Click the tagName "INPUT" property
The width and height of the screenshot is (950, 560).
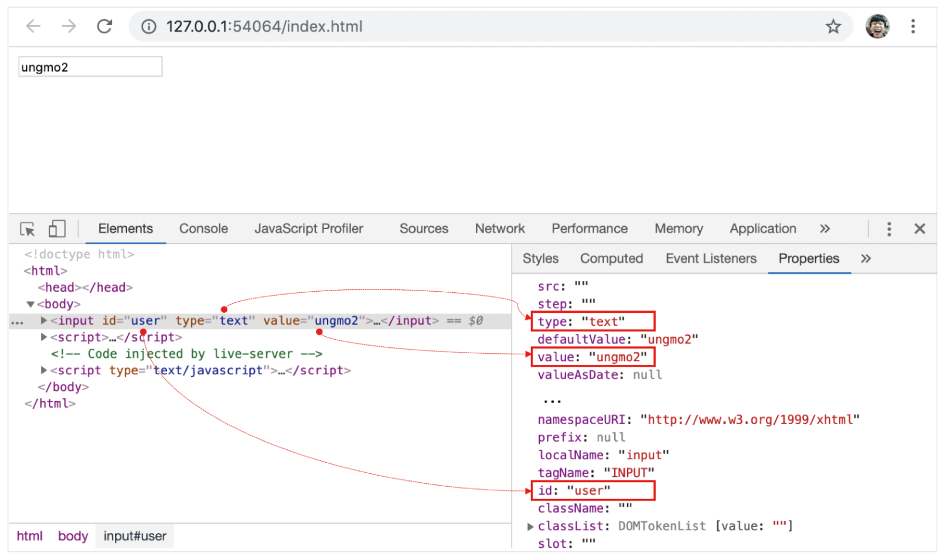pos(596,473)
